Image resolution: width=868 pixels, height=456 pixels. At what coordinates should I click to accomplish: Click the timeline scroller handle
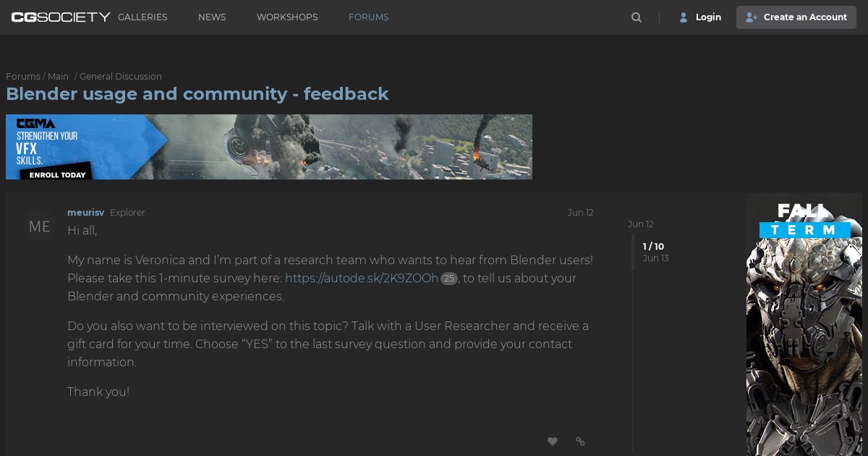tap(633, 253)
